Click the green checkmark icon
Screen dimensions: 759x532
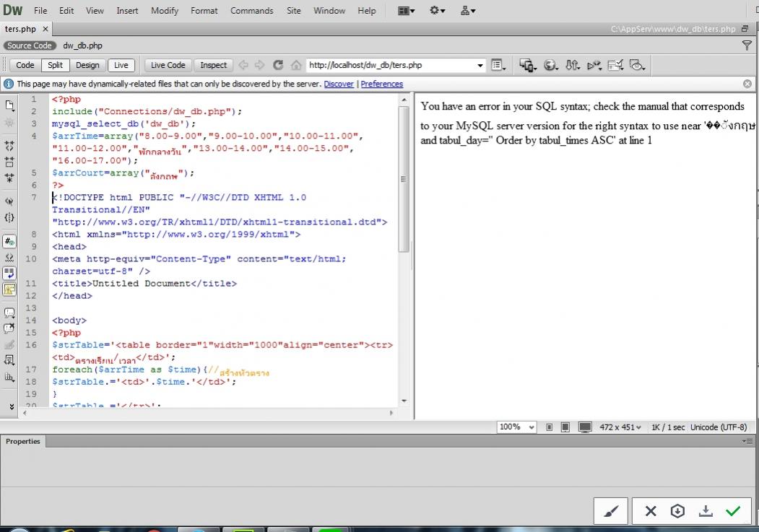pyautogui.click(x=733, y=511)
